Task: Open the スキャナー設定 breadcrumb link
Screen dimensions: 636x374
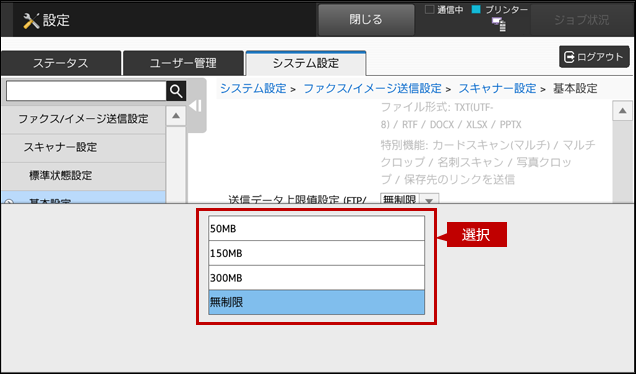Action: point(497,88)
